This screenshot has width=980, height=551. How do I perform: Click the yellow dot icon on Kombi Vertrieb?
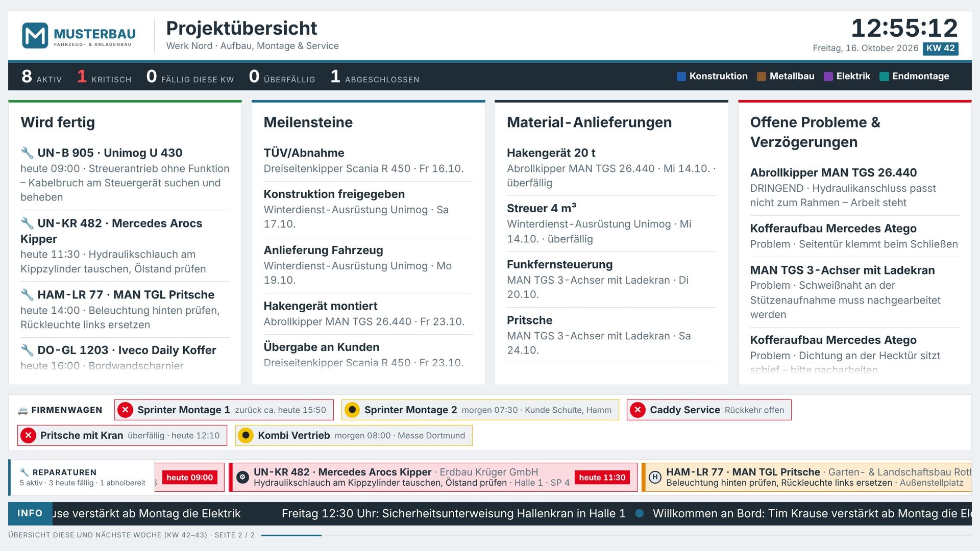(x=246, y=435)
